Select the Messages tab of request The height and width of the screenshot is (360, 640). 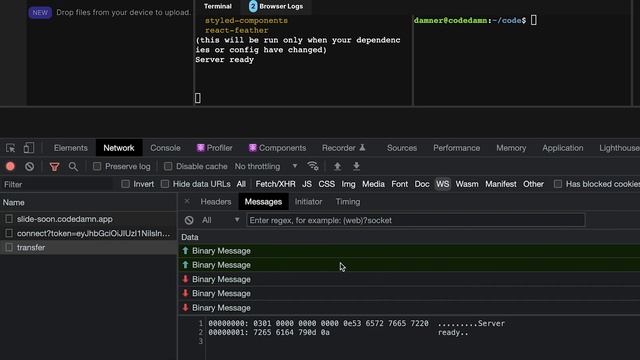[263, 202]
